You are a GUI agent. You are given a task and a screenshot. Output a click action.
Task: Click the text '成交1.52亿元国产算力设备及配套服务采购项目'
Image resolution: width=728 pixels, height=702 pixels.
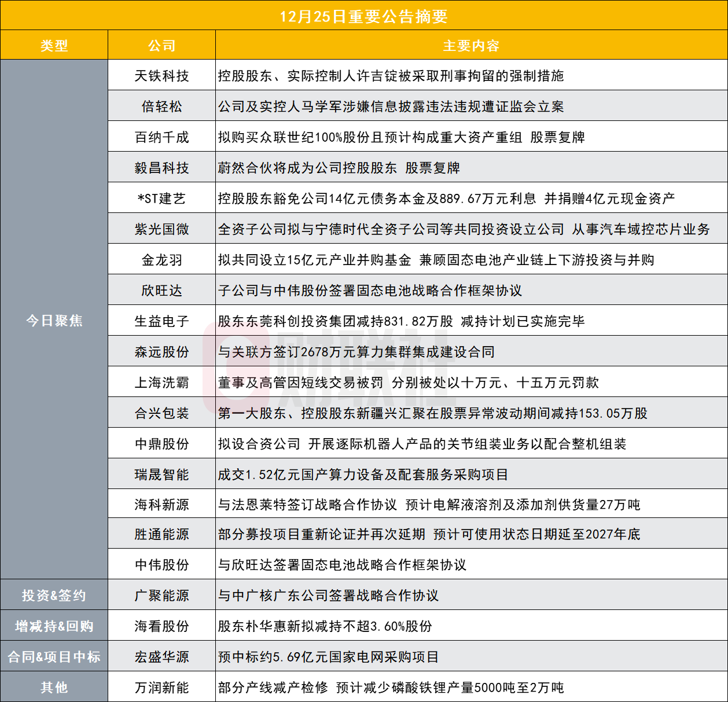coord(363,475)
